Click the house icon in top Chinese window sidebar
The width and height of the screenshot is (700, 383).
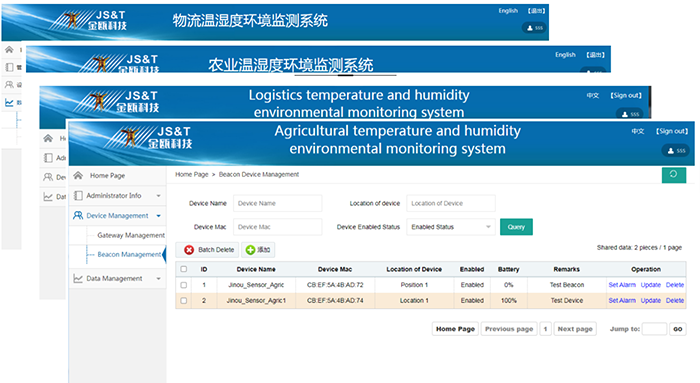tap(9, 50)
